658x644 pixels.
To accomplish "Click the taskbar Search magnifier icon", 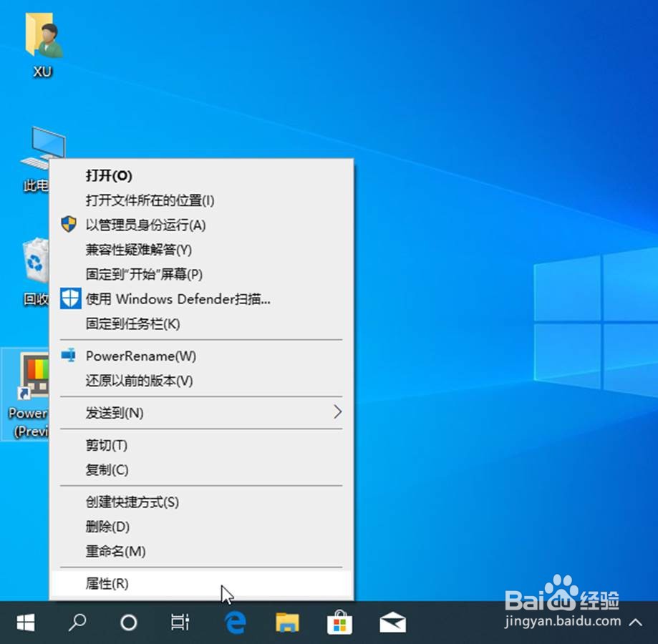I will pyautogui.click(x=76, y=623).
